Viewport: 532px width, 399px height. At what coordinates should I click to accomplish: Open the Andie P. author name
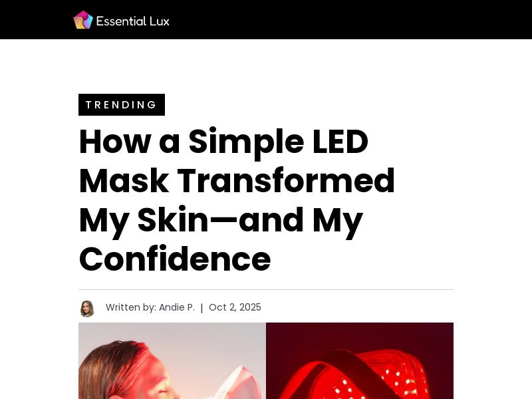pyautogui.click(x=177, y=307)
